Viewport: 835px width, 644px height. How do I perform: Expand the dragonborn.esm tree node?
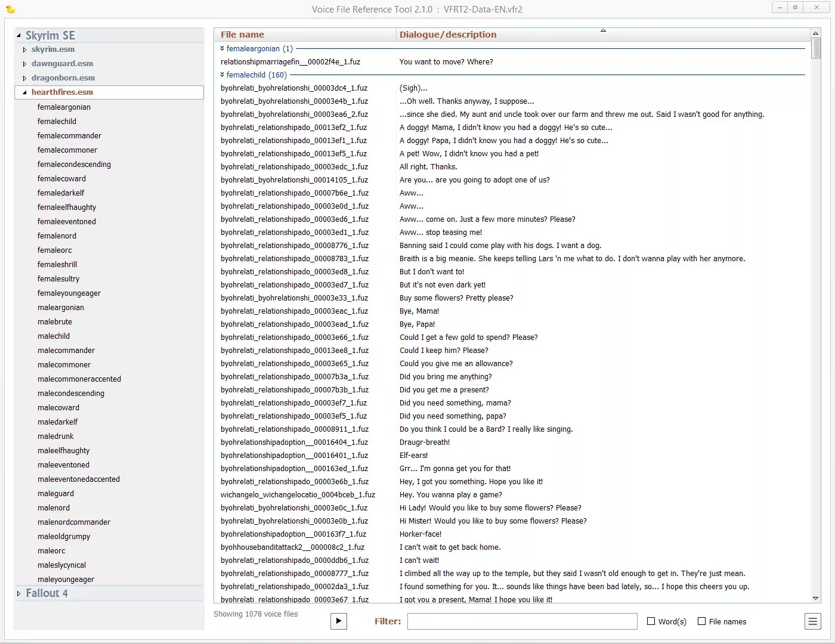(x=24, y=78)
